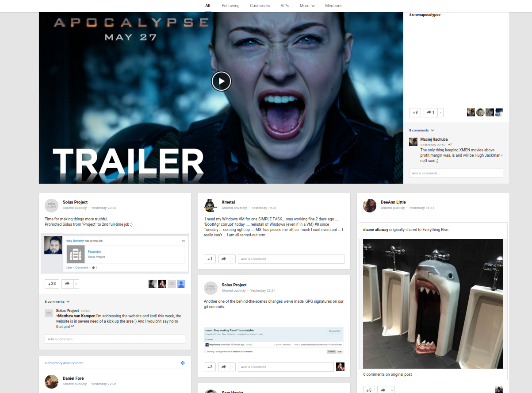Add a comment under Maciej Rachuba's comment
Viewport: 532px width, 393px height.
456,173
